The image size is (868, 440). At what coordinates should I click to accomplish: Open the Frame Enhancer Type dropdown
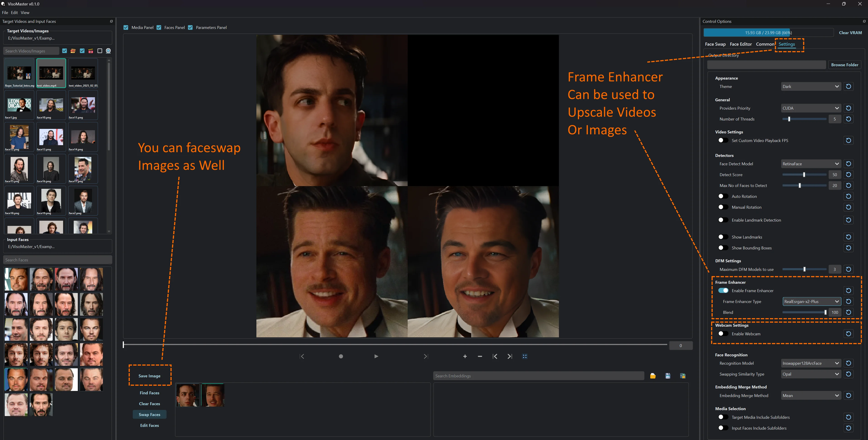(812, 302)
